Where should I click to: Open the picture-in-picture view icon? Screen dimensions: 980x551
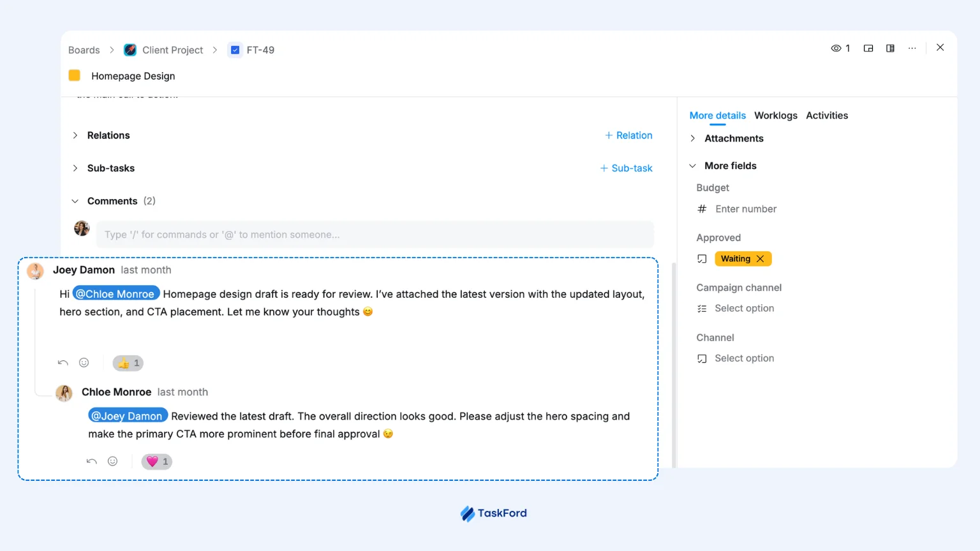pos(868,48)
